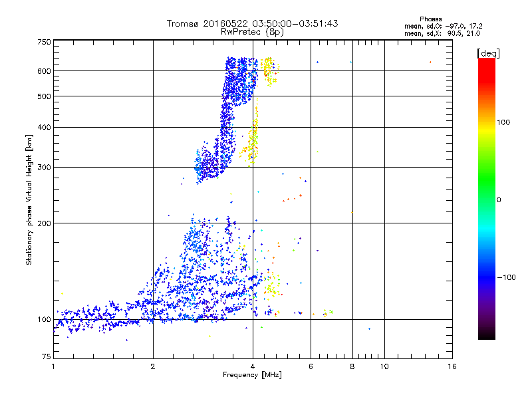
Task: Select the 'mean, sd,O: -97.0, 17.2' statistic
Action: point(443,26)
